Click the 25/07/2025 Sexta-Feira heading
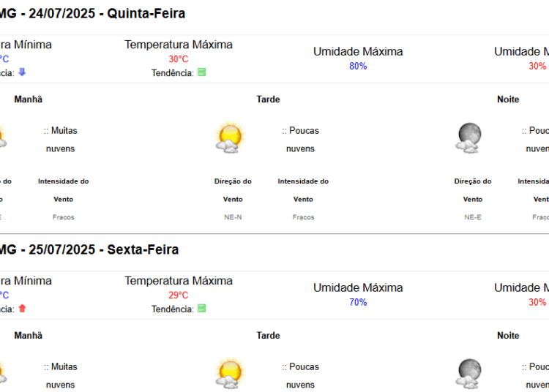Viewport: 549px width, 392px height. (x=89, y=249)
